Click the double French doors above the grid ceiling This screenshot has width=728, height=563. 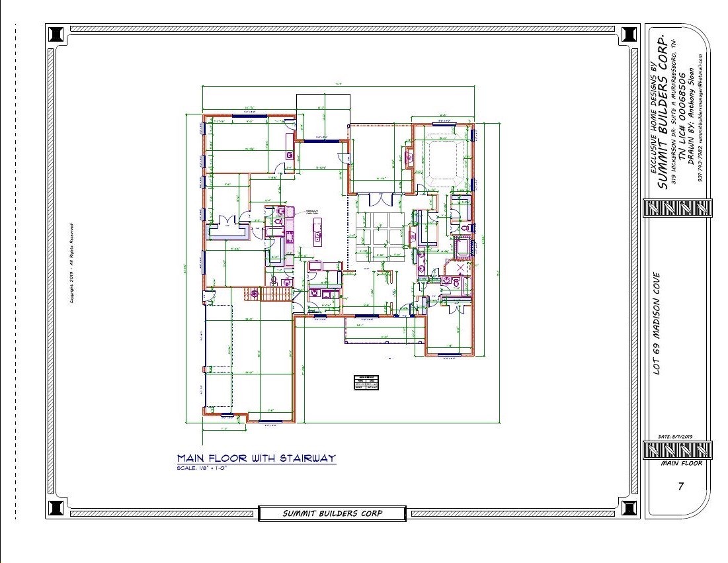click(380, 198)
